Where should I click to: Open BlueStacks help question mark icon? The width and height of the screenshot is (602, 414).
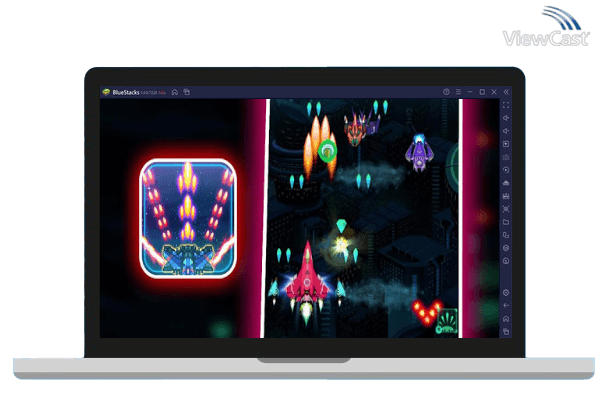tap(446, 92)
